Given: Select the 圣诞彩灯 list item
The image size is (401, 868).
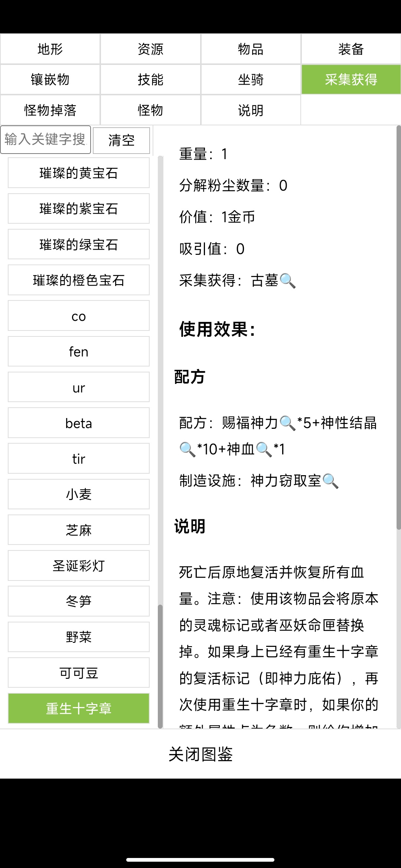Looking at the screenshot, I should (x=79, y=566).
